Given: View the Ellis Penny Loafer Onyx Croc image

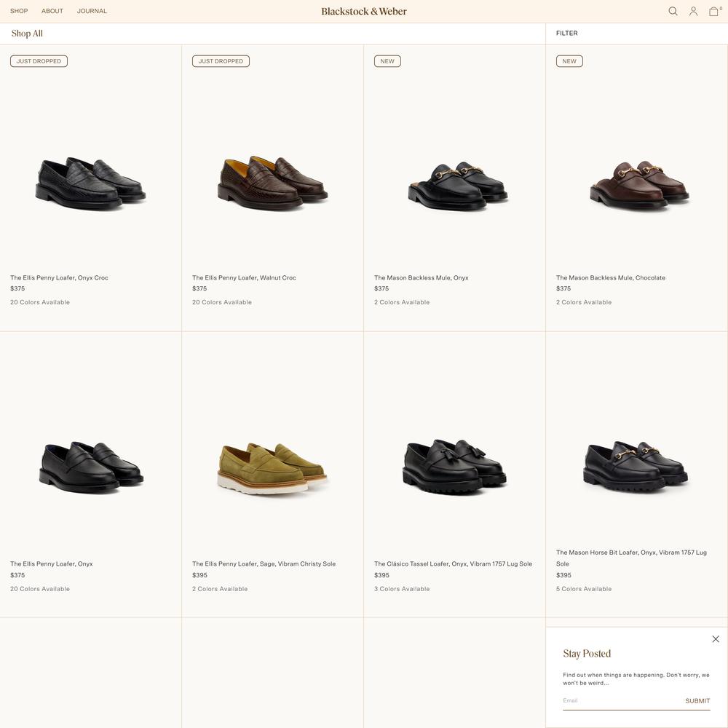Looking at the screenshot, I should click(x=90, y=183).
